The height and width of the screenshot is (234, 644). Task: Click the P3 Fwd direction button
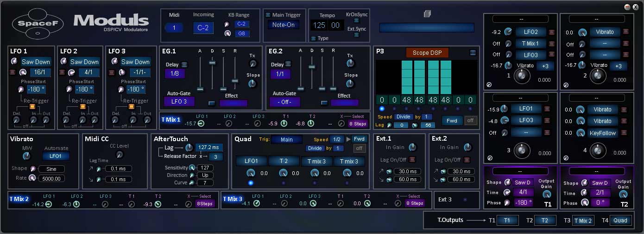452,120
